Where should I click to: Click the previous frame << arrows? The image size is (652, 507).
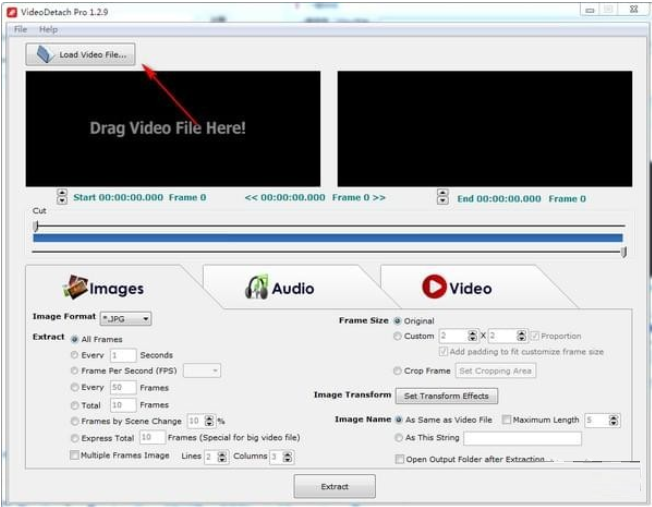point(251,198)
